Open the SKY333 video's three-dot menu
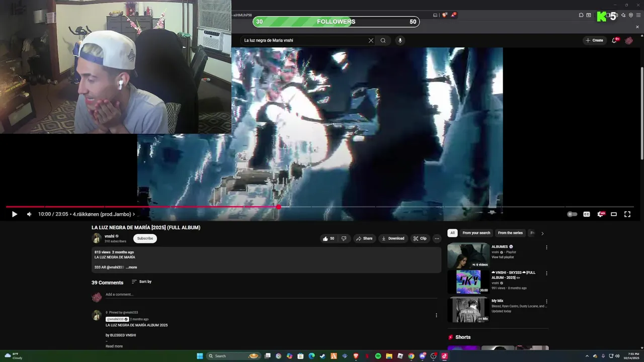The width and height of the screenshot is (644, 362). tap(546, 274)
